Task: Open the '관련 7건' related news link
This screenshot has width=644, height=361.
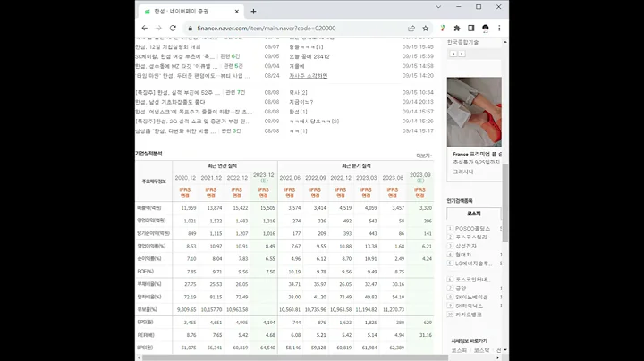Action: (235, 93)
